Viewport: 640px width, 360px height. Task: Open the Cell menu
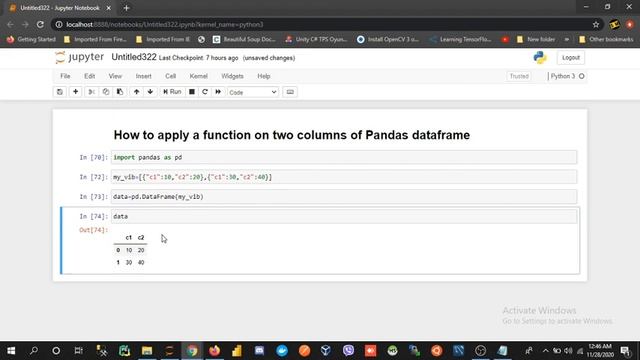[170, 76]
